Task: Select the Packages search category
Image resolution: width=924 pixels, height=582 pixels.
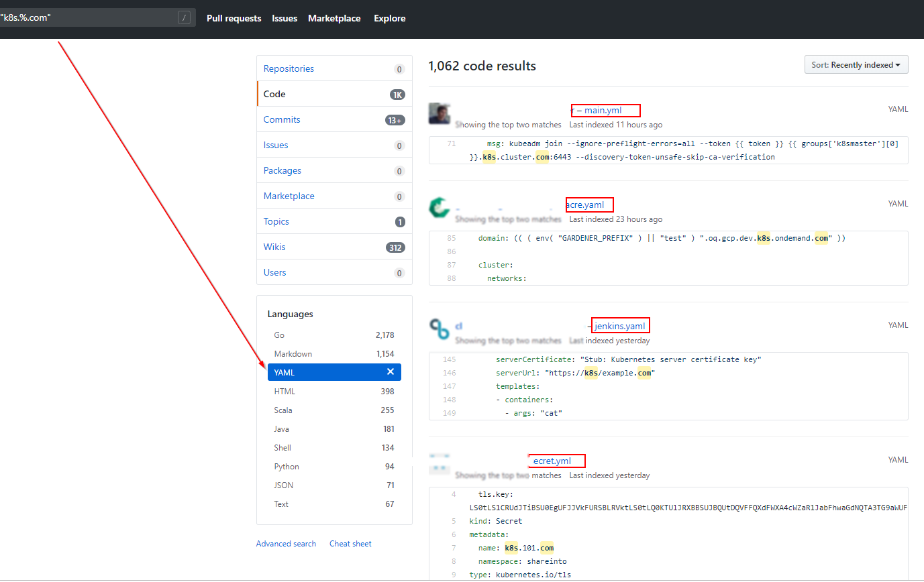Action: (x=334, y=170)
